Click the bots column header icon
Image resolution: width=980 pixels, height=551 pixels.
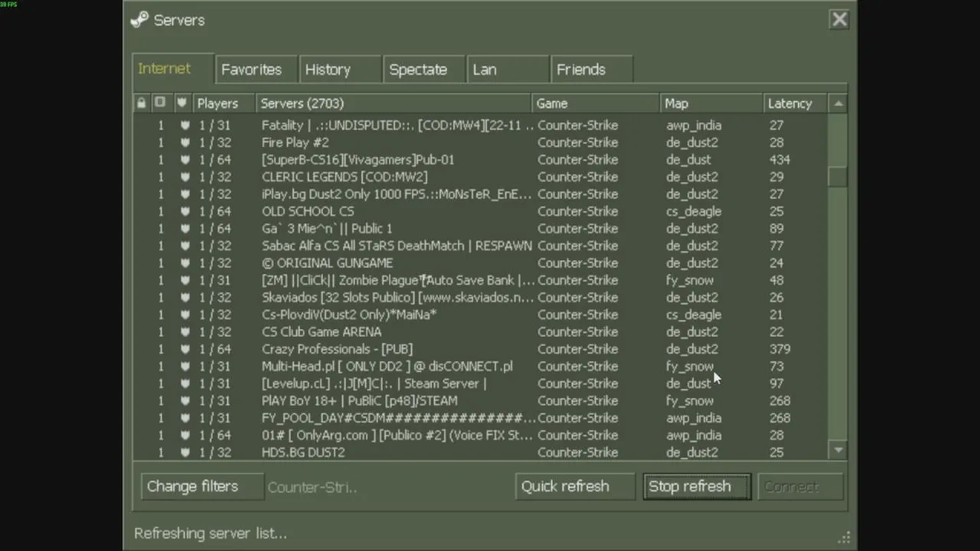(160, 103)
